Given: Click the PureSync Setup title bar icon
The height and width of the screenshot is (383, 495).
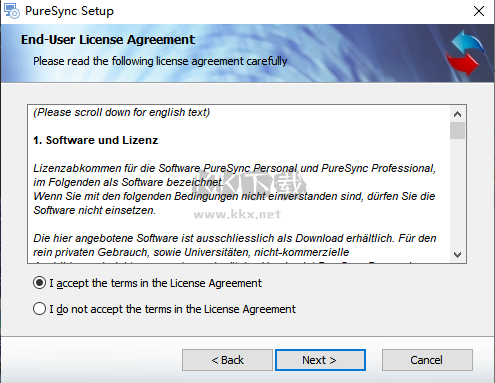Looking at the screenshot, I should [12, 11].
